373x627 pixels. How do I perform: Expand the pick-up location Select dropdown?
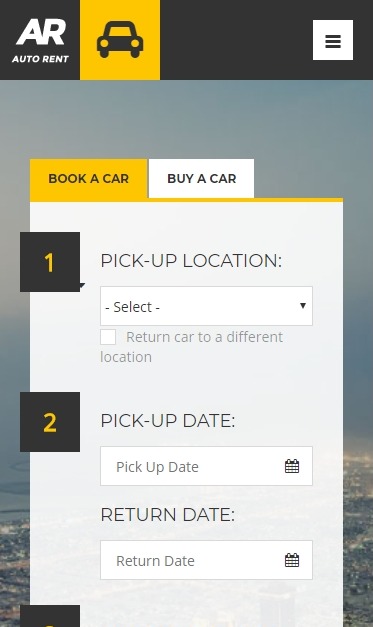[206, 306]
